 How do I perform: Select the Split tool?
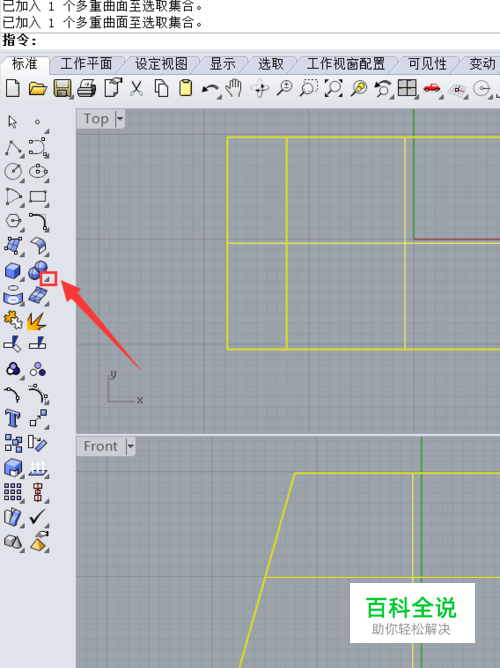pyautogui.click(x=37, y=343)
